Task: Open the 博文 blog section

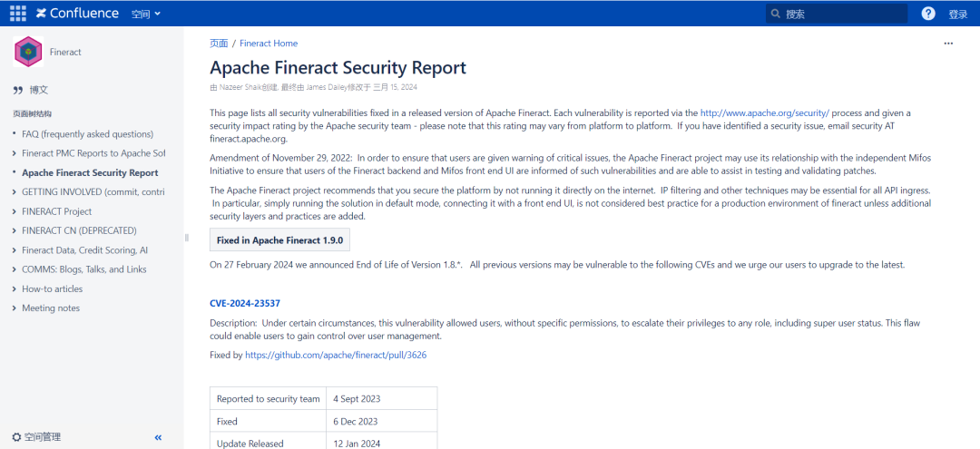Action: 39,90
